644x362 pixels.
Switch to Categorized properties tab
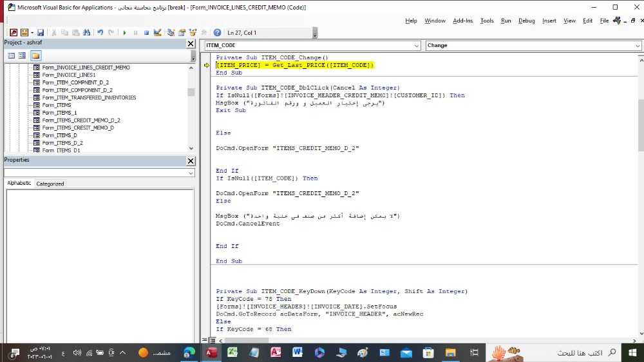50,184
